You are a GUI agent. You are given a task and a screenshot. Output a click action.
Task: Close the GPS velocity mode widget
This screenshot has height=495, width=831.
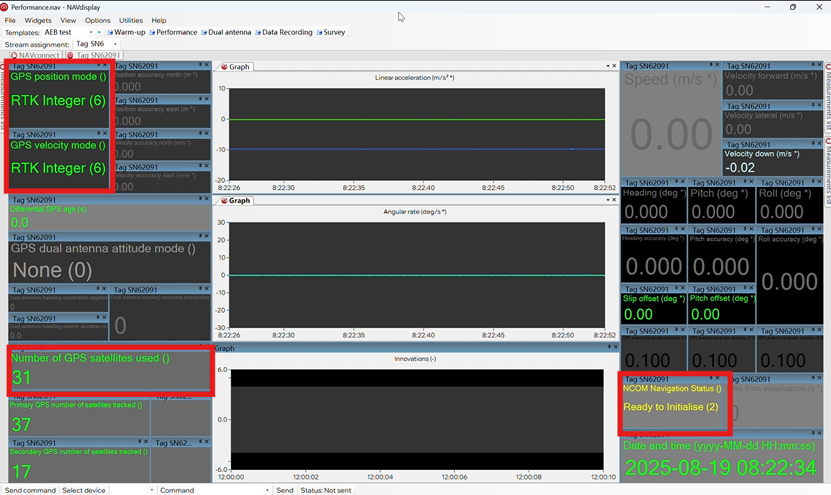(105, 133)
